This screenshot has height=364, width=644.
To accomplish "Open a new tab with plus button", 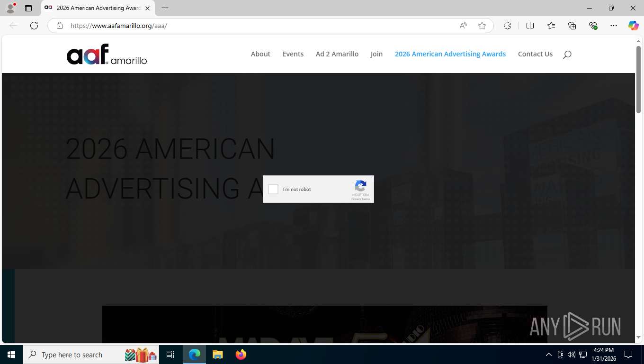I will pos(165,8).
